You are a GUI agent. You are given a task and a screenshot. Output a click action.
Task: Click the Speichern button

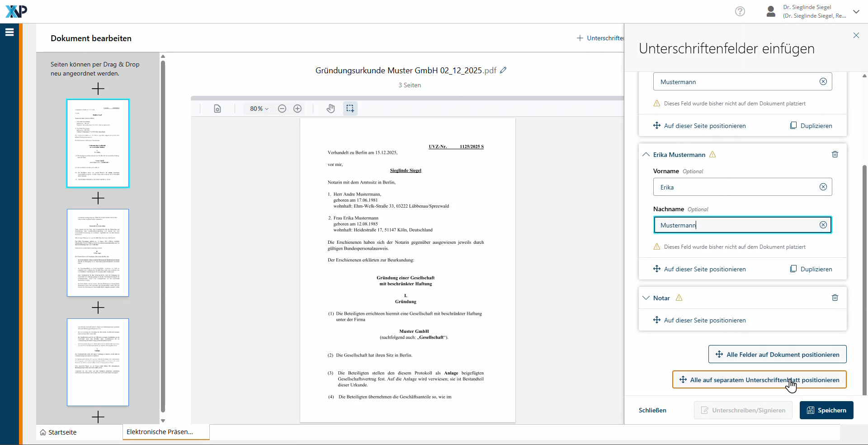(826, 410)
